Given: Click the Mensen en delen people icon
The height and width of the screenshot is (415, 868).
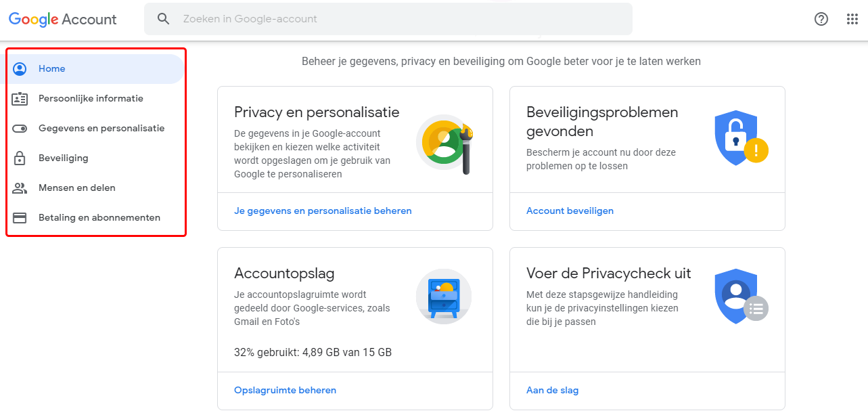Looking at the screenshot, I should pos(20,188).
